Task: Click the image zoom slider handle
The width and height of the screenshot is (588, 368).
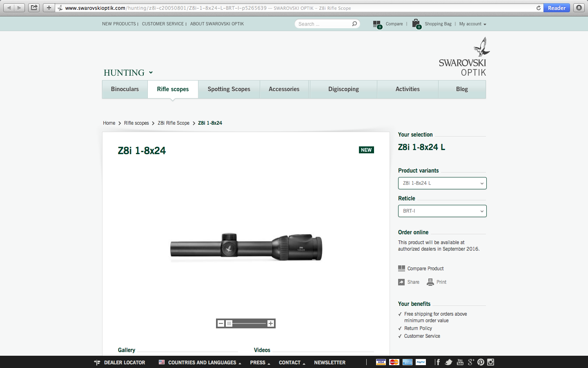Action: tap(229, 323)
